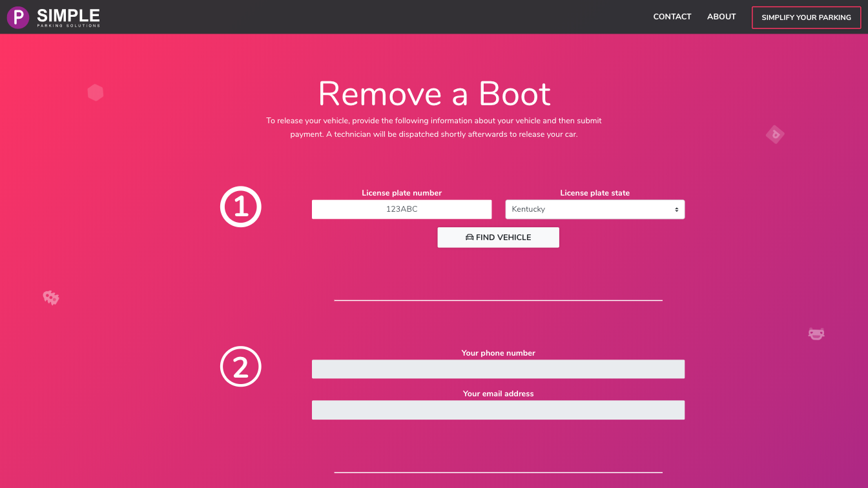
Task: Click the Remove a Boot heading
Action: click(x=434, y=94)
